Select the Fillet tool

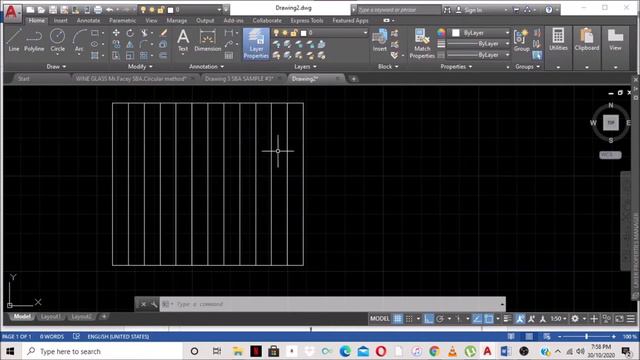(x=144, y=44)
